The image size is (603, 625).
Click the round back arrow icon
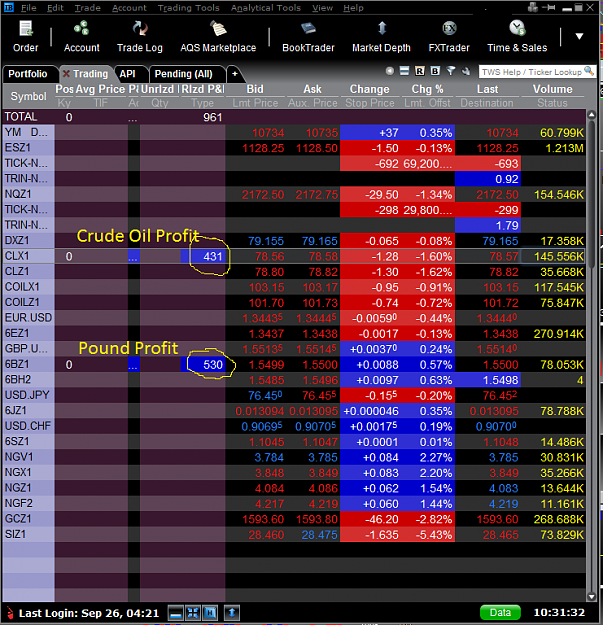(x=389, y=71)
